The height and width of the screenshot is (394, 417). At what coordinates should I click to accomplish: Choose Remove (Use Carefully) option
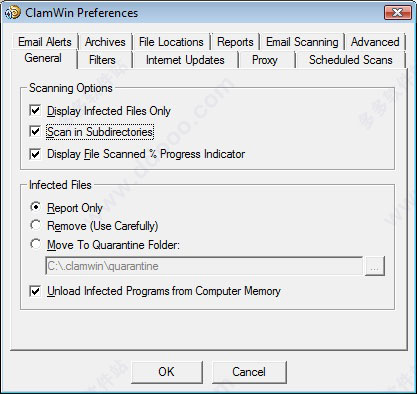pos(35,225)
